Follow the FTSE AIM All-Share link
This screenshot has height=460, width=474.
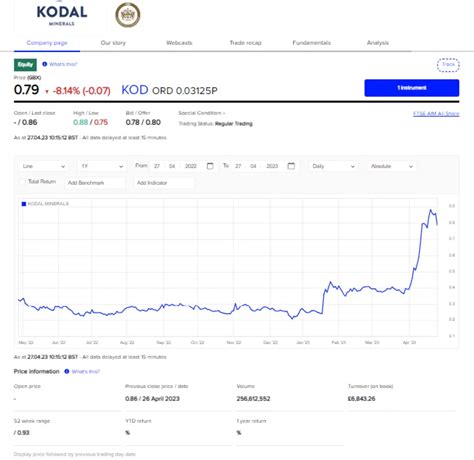(436, 114)
